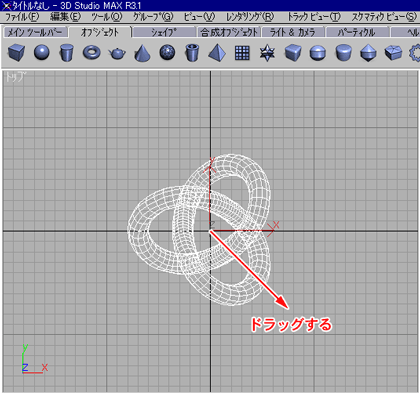This screenshot has height=394, width=420.
Task: Open the 編集(E) menu
Action: (65, 17)
